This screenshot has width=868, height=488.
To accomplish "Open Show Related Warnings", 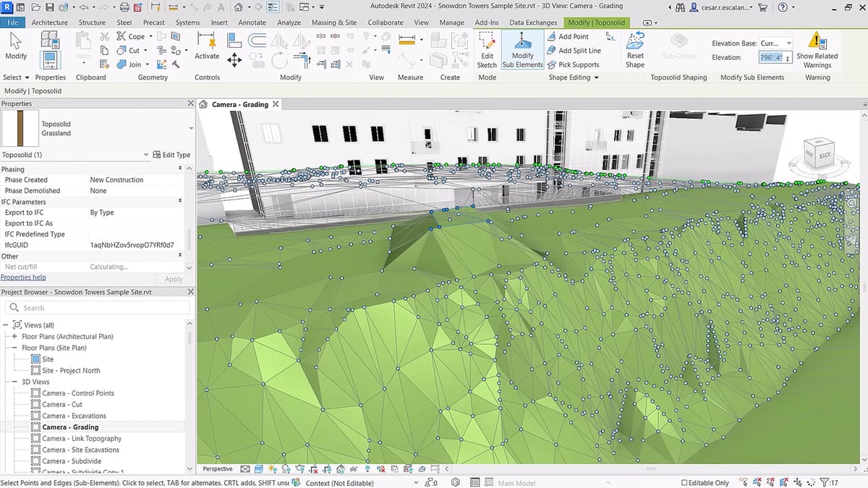I will (817, 49).
